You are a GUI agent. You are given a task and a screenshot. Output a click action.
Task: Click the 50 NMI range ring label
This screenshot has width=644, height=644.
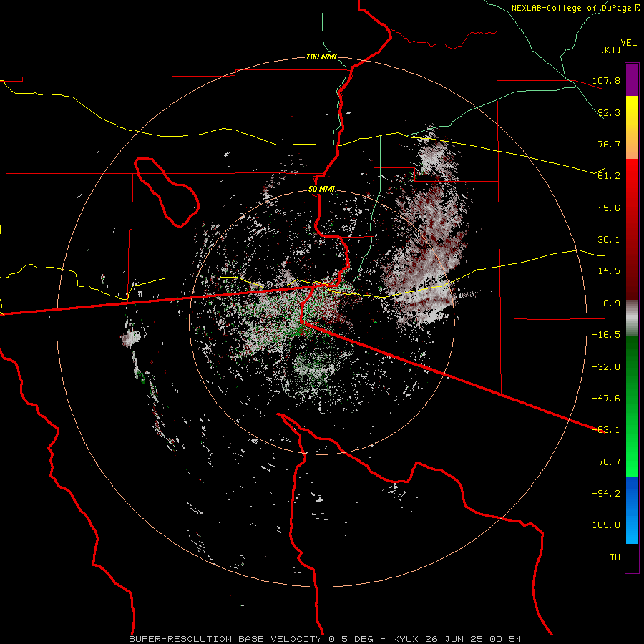pyautogui.click(x=321, y=190)
